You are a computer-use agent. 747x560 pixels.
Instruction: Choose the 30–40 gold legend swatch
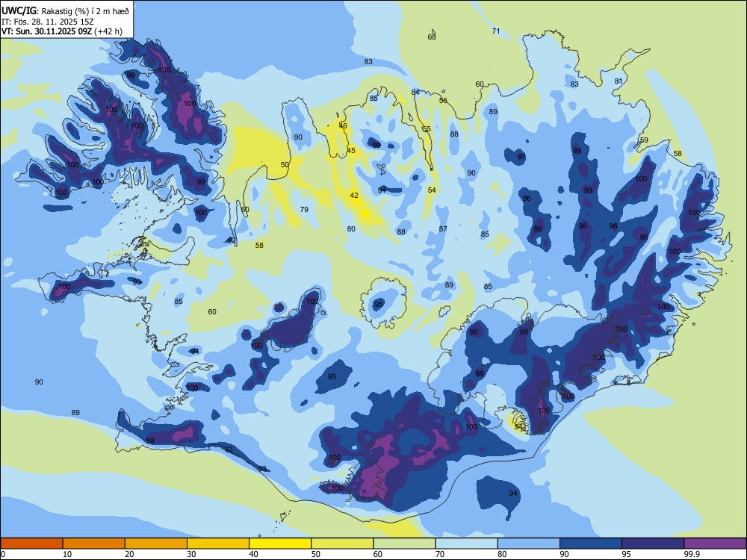pos(218,544)
